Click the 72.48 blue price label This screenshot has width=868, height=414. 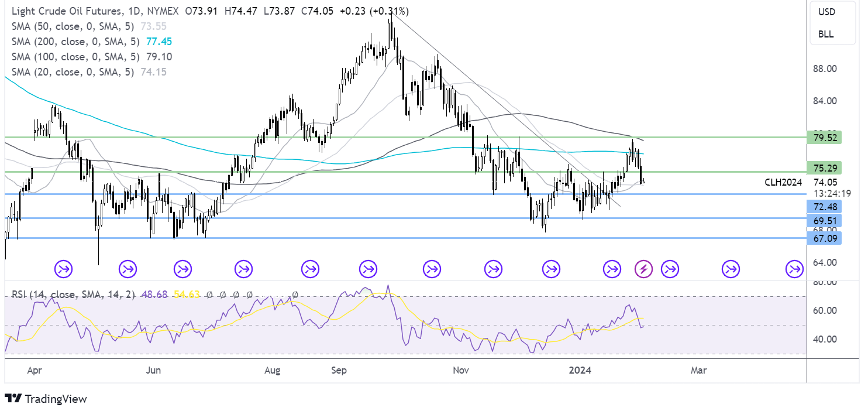(825, 206)
